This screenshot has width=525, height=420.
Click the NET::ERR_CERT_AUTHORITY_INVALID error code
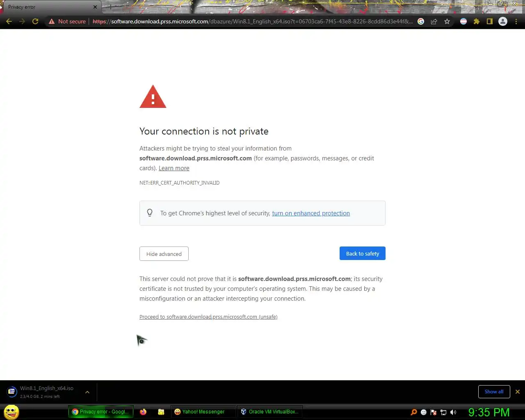(179, 183)
